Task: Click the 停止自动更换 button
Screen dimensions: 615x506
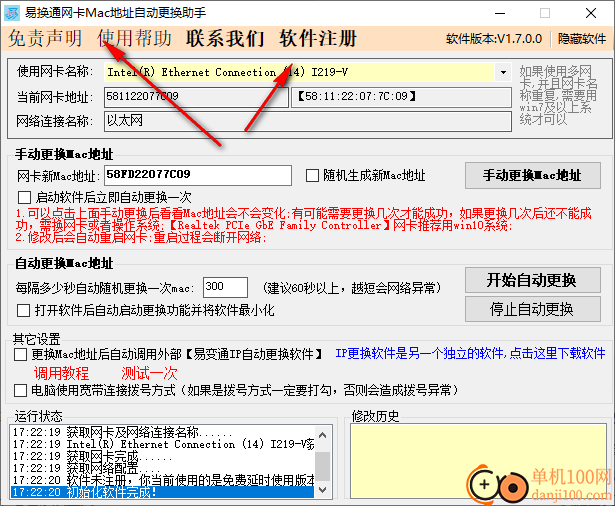Action: pyautogui.click(x=533, y=309)
